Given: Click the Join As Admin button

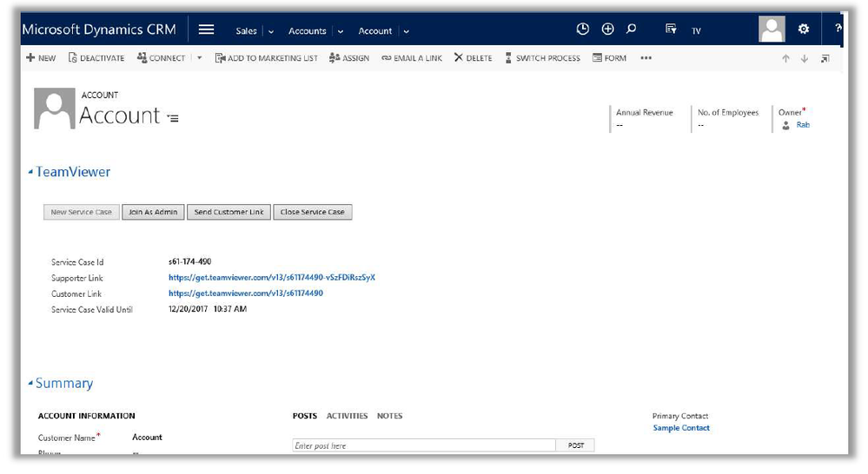Looking at the screenshot, I should click(153, 212).
